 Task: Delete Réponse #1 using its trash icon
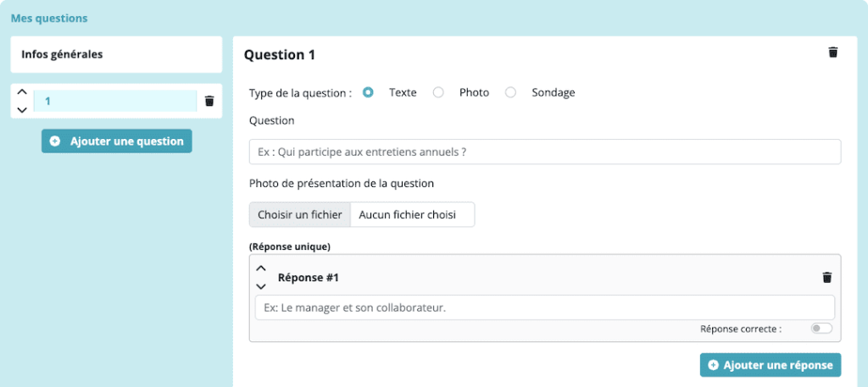[x=827, y=278]
